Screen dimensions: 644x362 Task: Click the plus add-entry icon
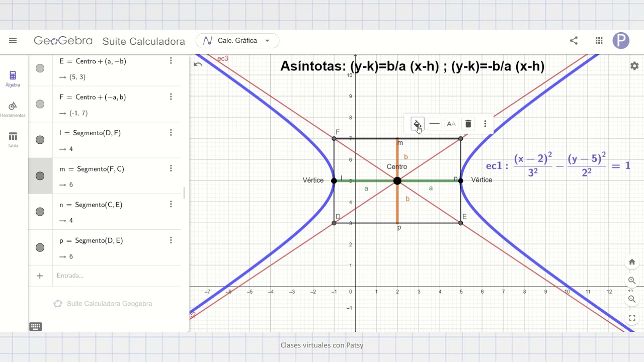pyautogui.click(x=40, y=276)
